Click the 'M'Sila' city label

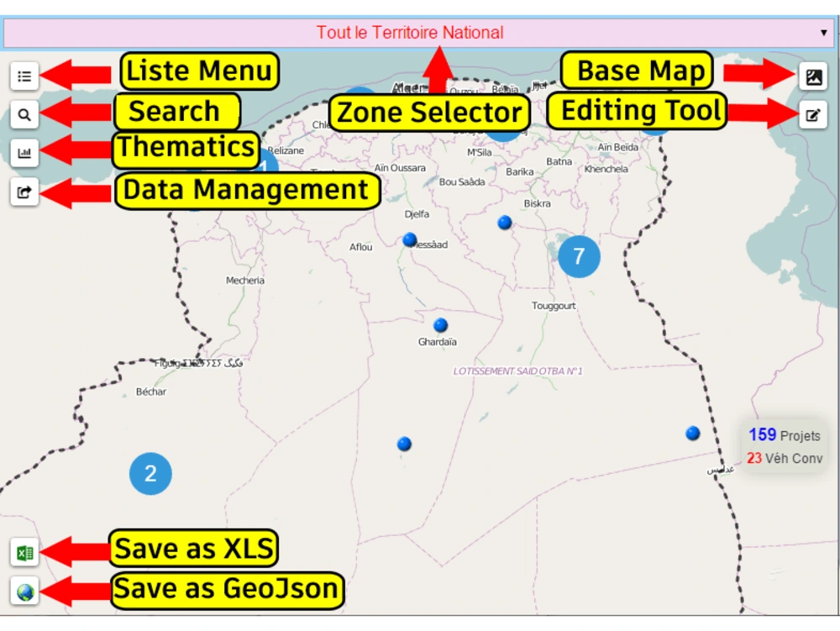click(479, 152)
